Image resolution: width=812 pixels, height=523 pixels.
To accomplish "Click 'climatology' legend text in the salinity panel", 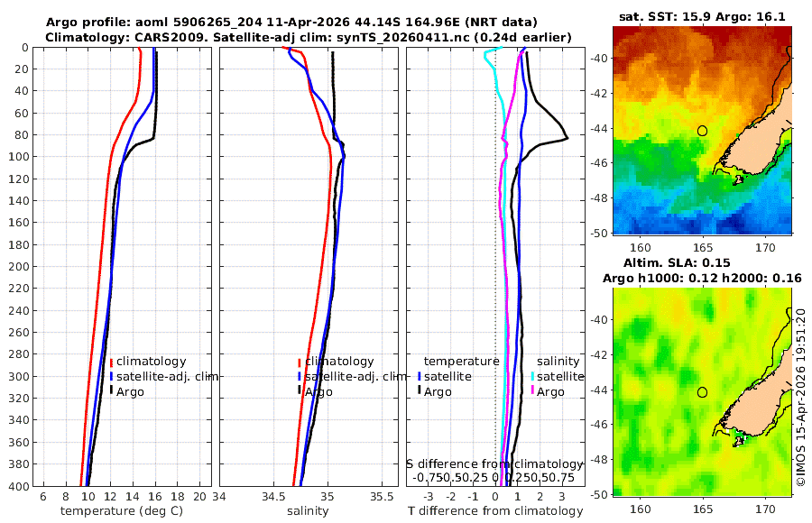I will coord(339,362).
